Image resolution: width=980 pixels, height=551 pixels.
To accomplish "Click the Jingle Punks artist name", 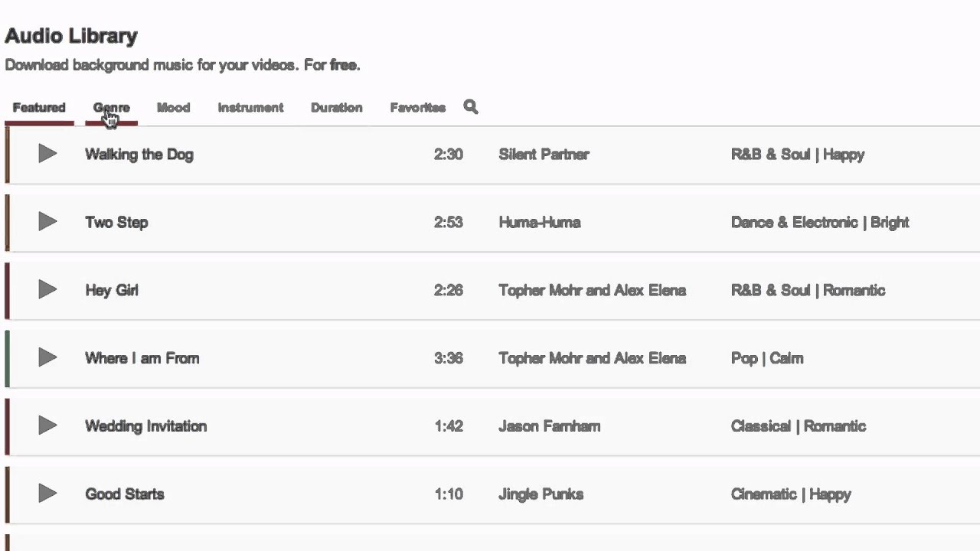I will [541, 494].
